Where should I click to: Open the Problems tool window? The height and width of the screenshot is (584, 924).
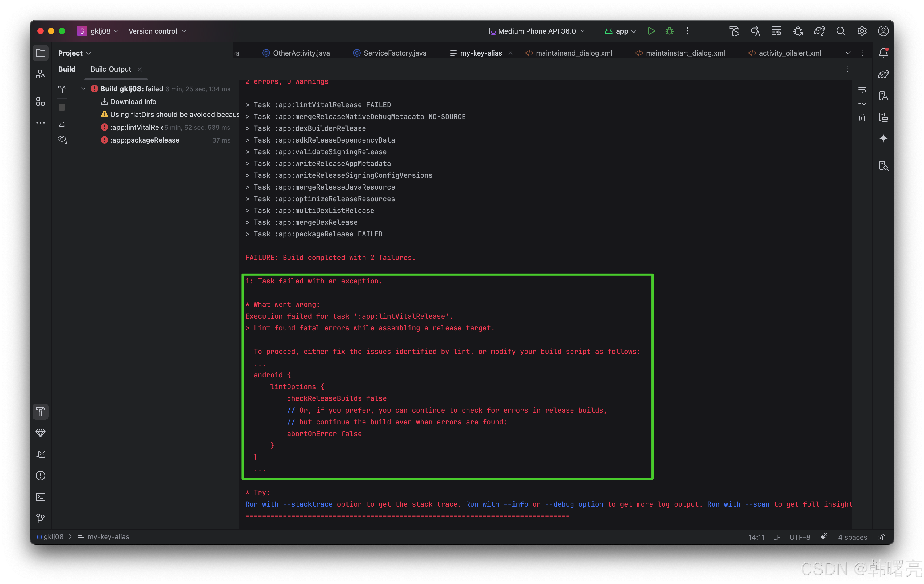pos(40,476)
